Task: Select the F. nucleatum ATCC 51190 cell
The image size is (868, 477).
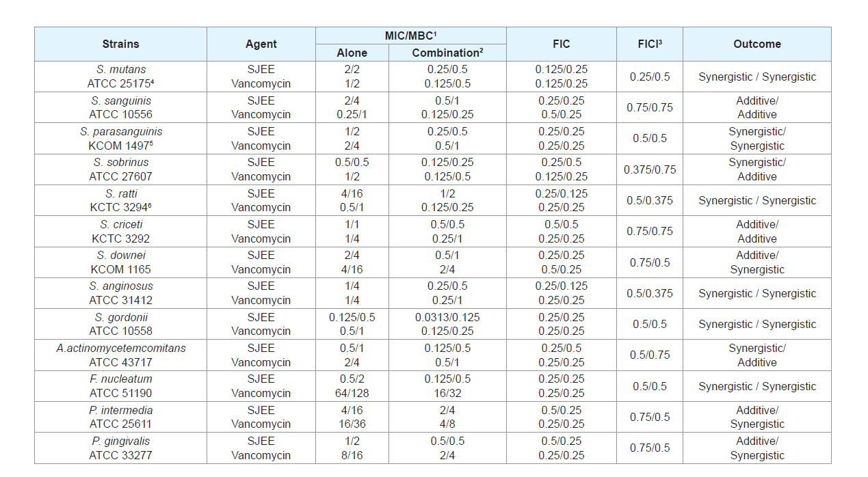Action: pos(120,386)
